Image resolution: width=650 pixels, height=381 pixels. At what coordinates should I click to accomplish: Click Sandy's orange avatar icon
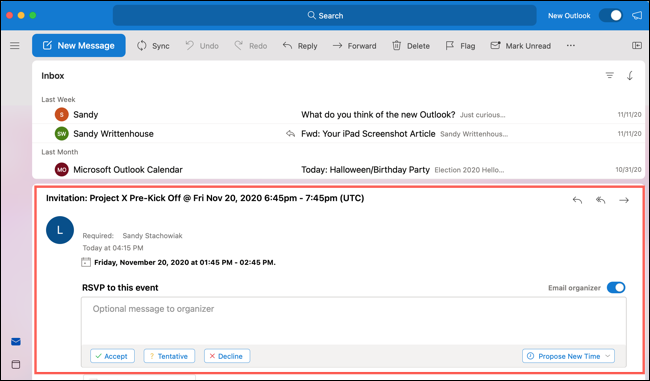pyautogui.click(x=61, y=114)
